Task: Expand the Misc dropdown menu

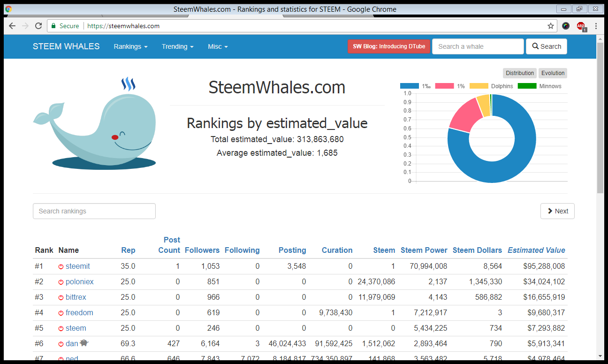Action: tap(218, 46)
